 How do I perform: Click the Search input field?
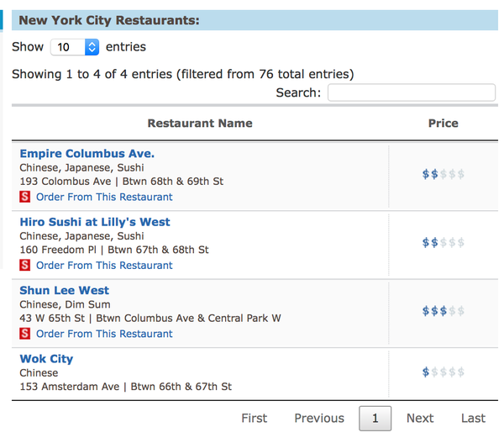(x=411, y=92)
